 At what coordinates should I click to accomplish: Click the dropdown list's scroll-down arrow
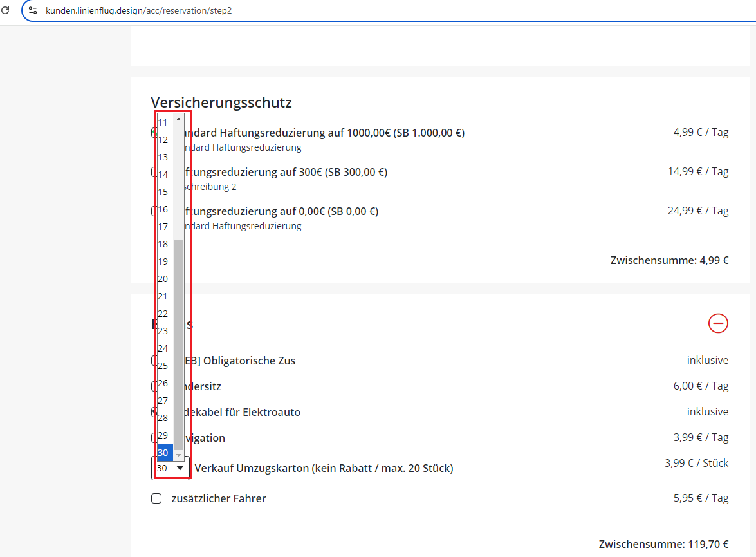point(179,455)
